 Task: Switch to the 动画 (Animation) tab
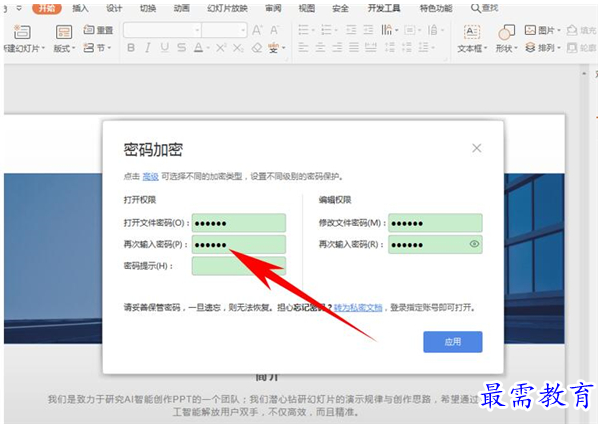[x=182, y=8]
